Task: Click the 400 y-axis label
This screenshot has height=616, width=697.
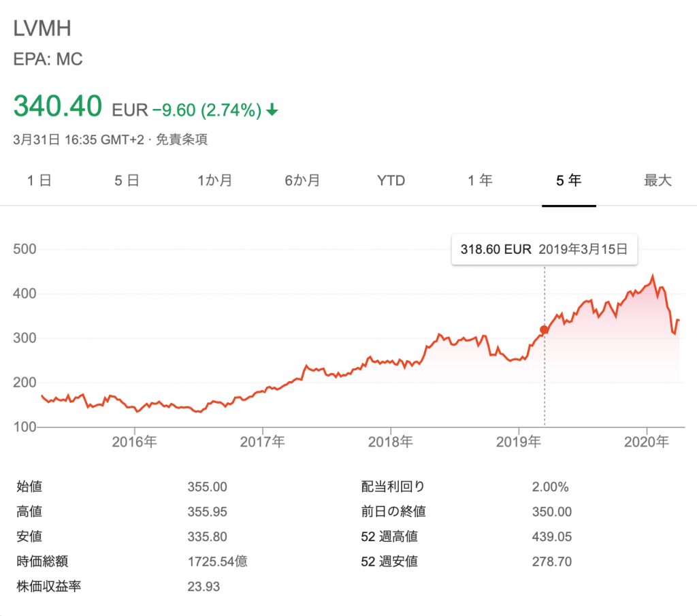Action: click(x=25, y=293)
